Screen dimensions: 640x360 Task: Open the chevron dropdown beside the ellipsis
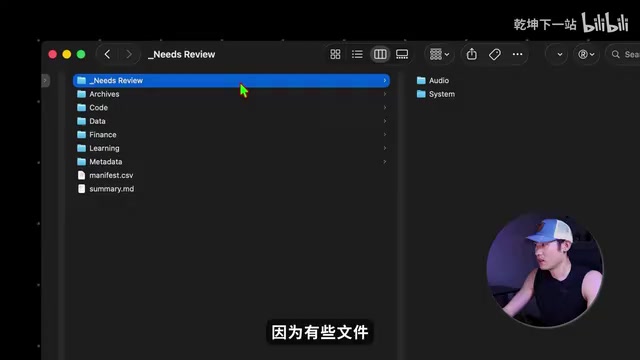560,54
